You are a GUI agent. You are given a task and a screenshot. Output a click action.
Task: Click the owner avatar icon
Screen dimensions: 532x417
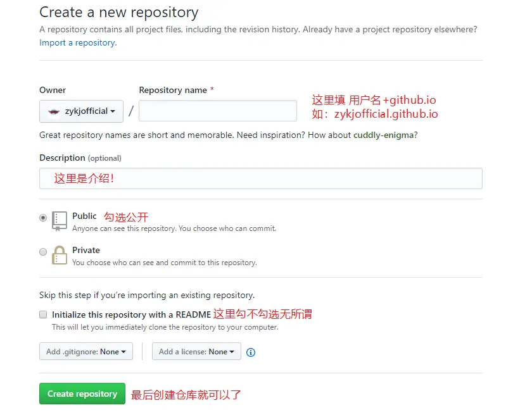(54, 111)
